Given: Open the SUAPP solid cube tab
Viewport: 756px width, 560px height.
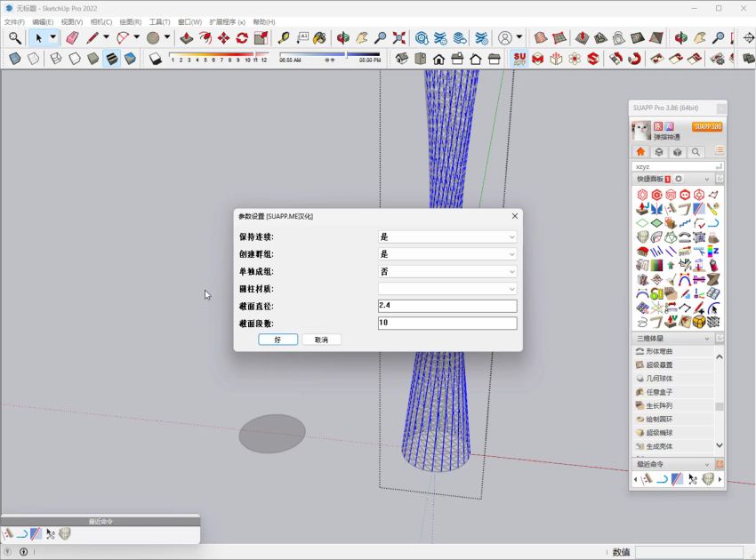Looking at the screenshot, I should 678,152.
